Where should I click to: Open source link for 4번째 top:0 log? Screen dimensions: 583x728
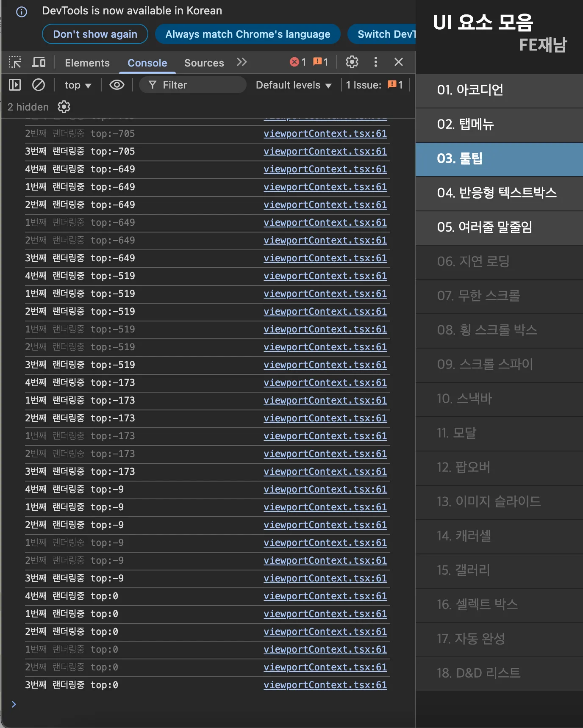[x=325, y=596]
